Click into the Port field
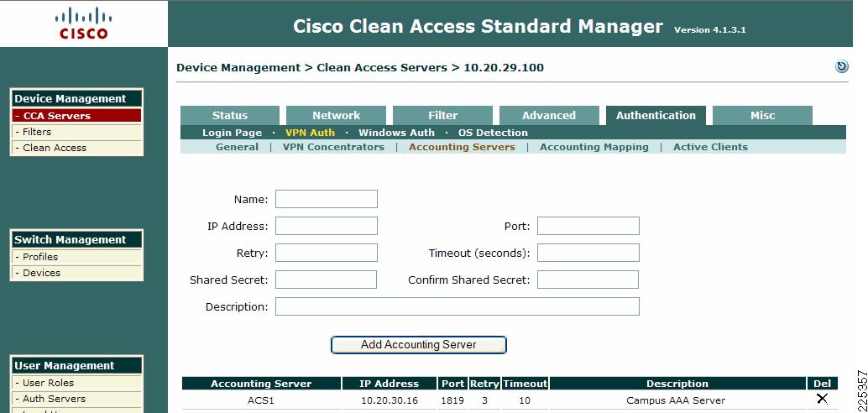868x413 pixels. [x=588, y=226]
